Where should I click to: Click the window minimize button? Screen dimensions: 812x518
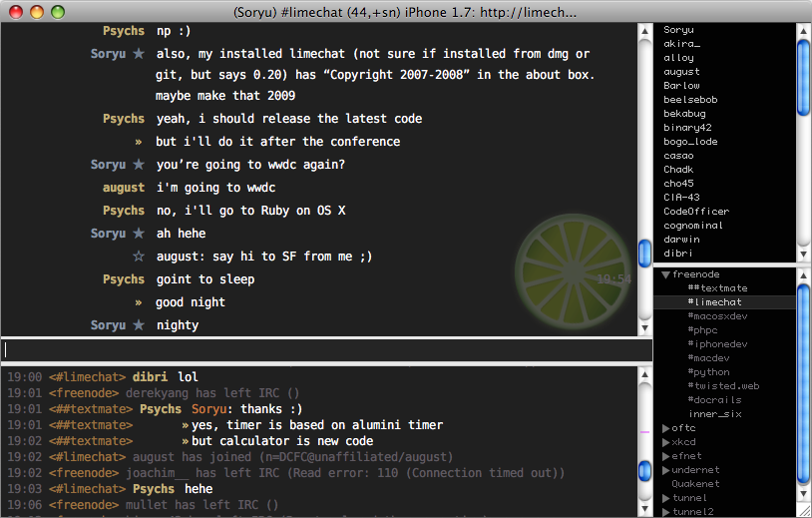tap(37, 11)
